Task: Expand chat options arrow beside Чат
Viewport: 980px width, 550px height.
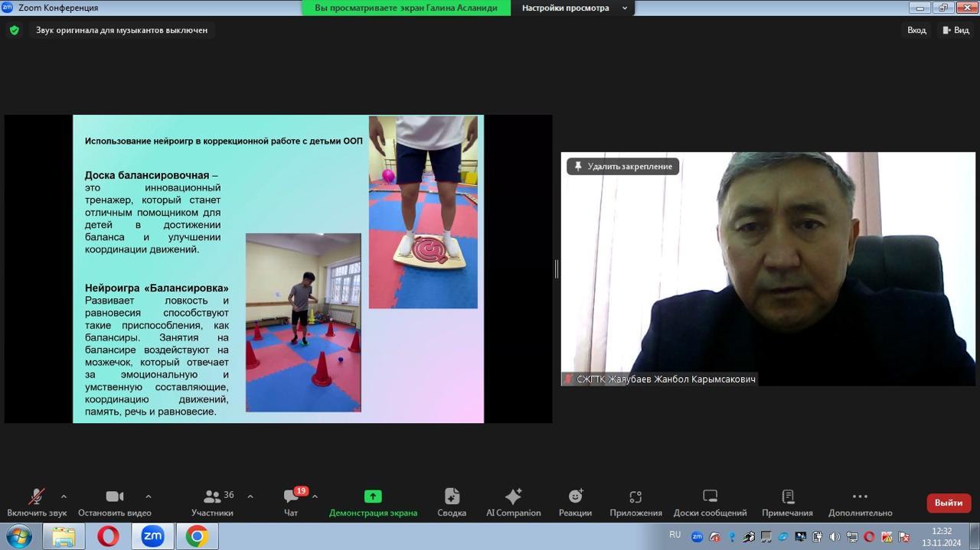Action: (x=315, y=496)
